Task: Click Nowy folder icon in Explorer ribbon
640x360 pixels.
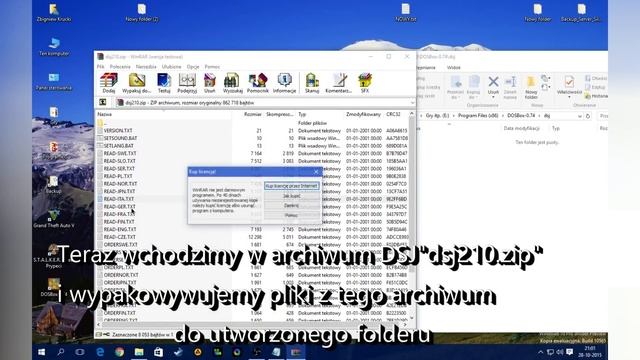Action: [x=531, y=87]
